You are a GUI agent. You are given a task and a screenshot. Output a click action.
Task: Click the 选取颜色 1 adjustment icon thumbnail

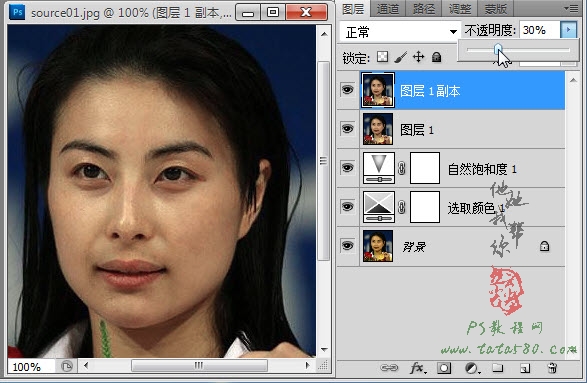point(379,207)
